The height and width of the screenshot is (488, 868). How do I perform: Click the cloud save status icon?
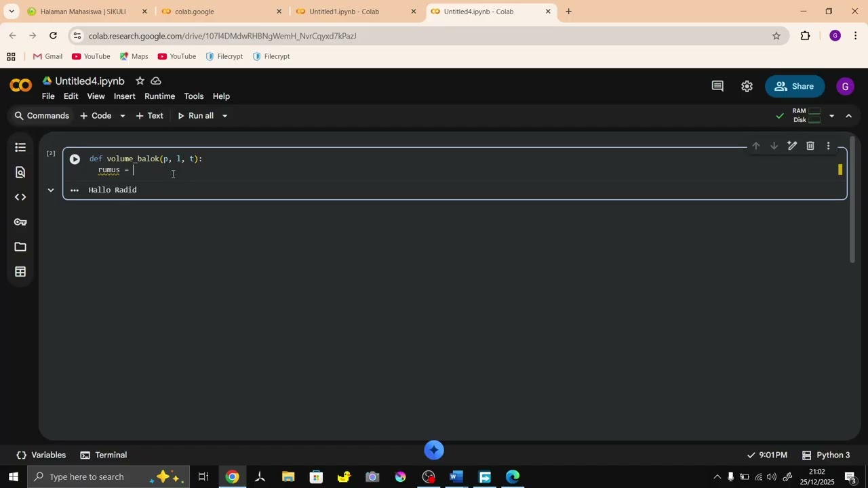pos(156,81)
